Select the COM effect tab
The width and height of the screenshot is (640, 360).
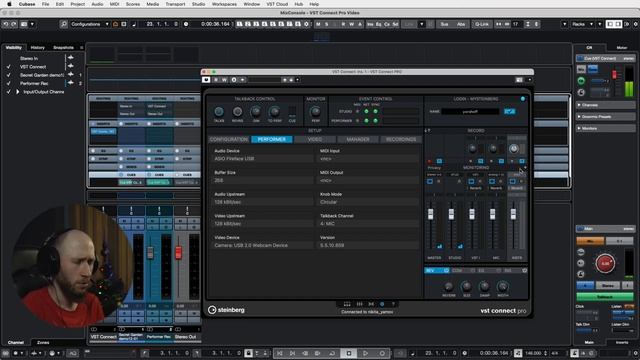pos(462,271)
